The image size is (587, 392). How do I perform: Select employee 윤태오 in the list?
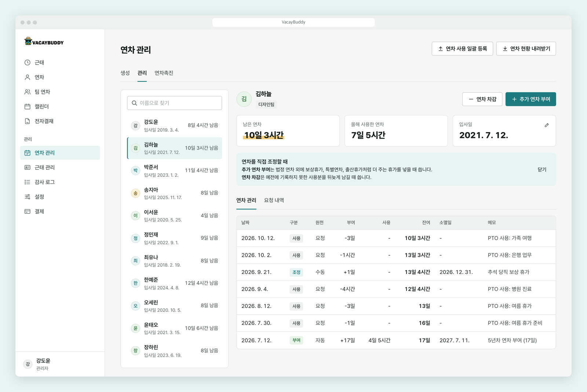[175, 329]
